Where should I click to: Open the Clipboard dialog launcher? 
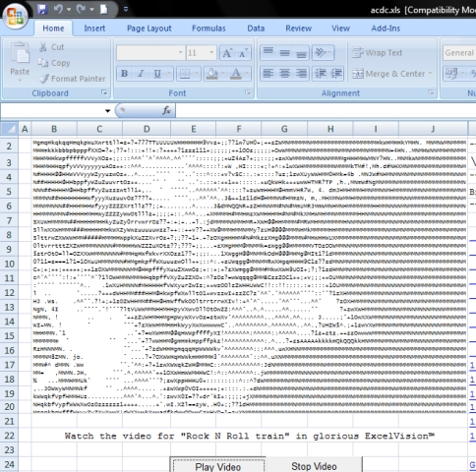pyautogui.click(x=104, y=92)
